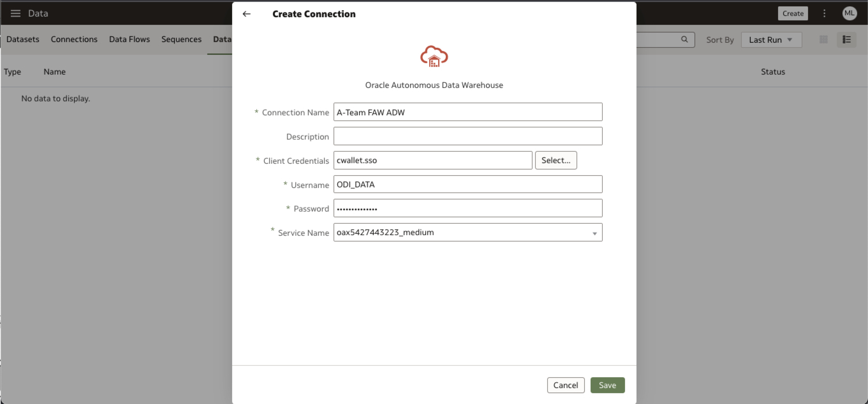
Task: Click the back arrow in Create Connection
Action: click(x=246, y=14)
